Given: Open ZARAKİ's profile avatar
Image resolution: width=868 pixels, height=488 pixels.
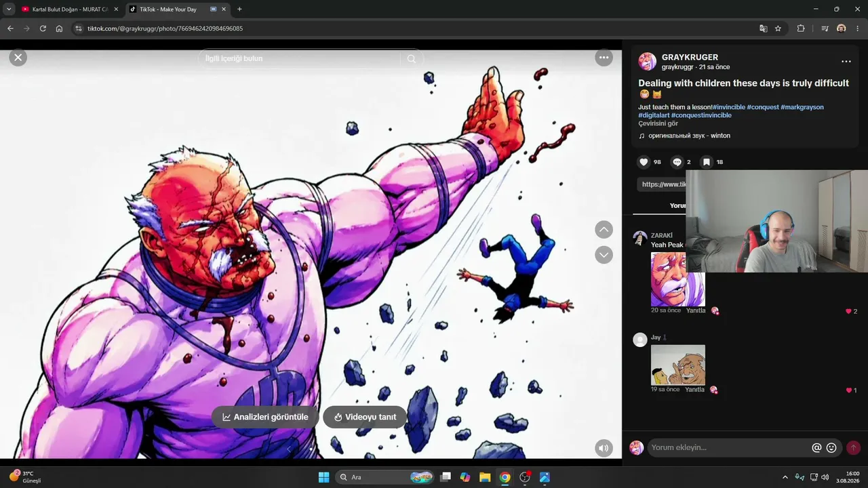Looking at the screenshot, I should pos(639,238).
